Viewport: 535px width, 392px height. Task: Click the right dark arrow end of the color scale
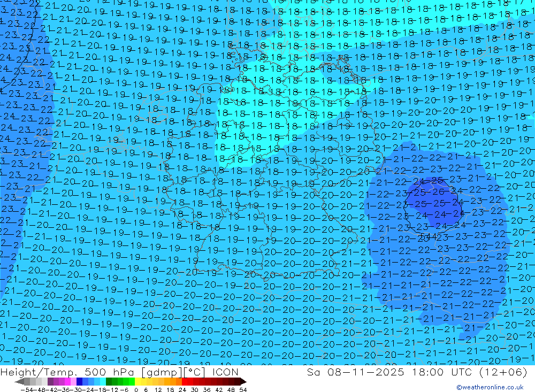[243, 382]
